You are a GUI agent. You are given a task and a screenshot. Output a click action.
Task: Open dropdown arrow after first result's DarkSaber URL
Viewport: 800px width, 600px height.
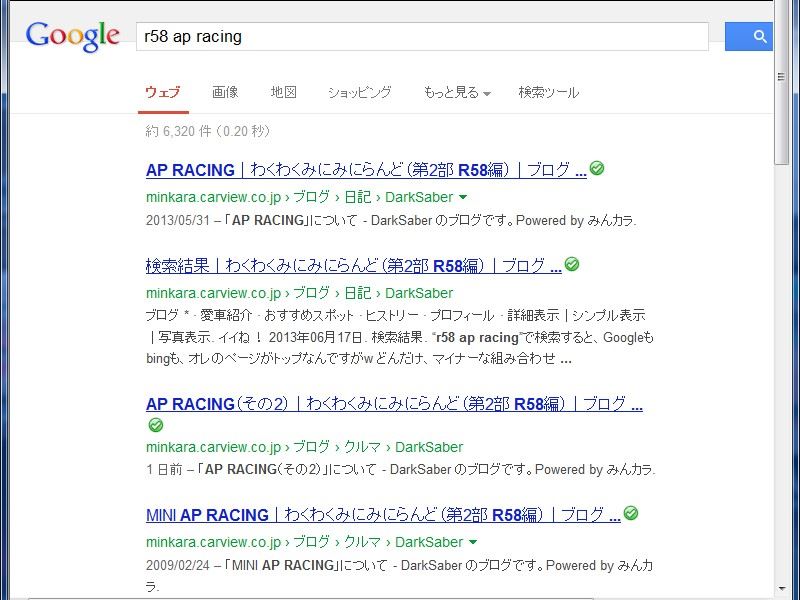point(463,197)
